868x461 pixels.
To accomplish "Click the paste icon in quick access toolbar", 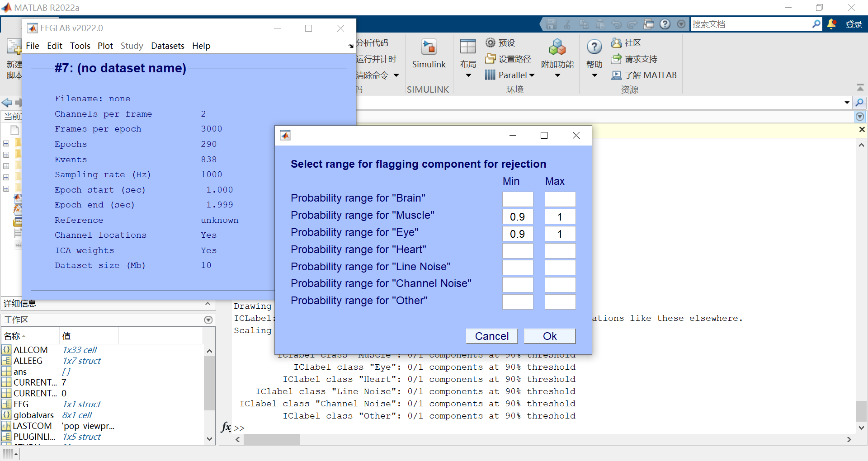I will tap(600, 24).
